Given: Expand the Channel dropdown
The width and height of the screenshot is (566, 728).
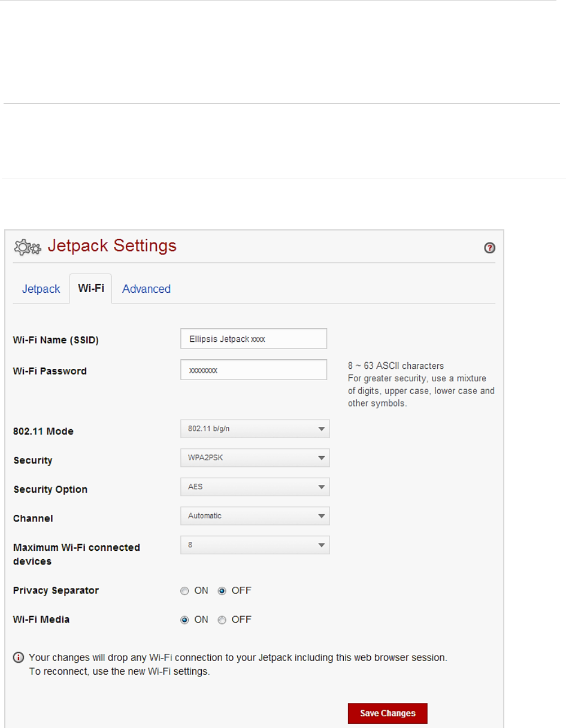Looking at the screenshot, I should click(x=255, y=515).
